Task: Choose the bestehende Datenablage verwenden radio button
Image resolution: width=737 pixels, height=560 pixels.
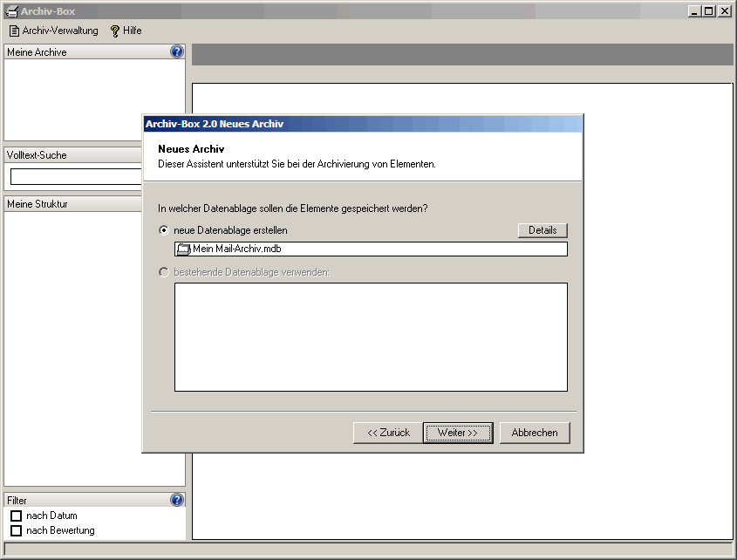Action: pyautogui.click(x=163, y=272)
